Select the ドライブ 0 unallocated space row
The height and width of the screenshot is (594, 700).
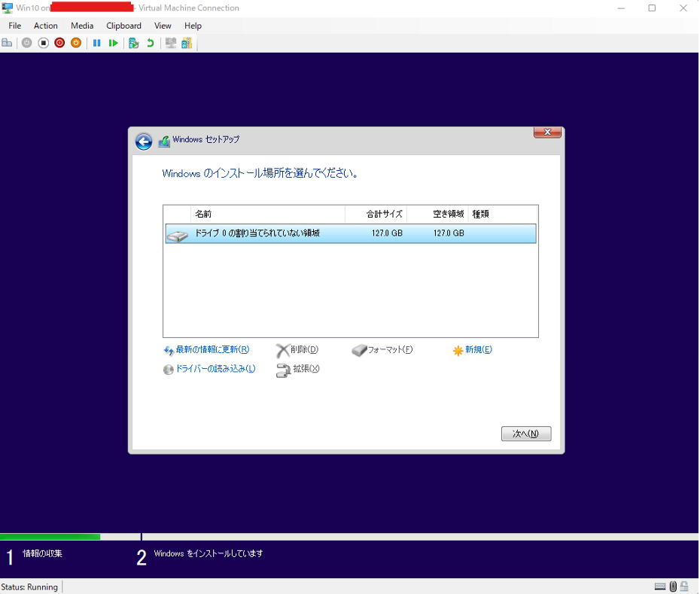click(x=351, y=233)
